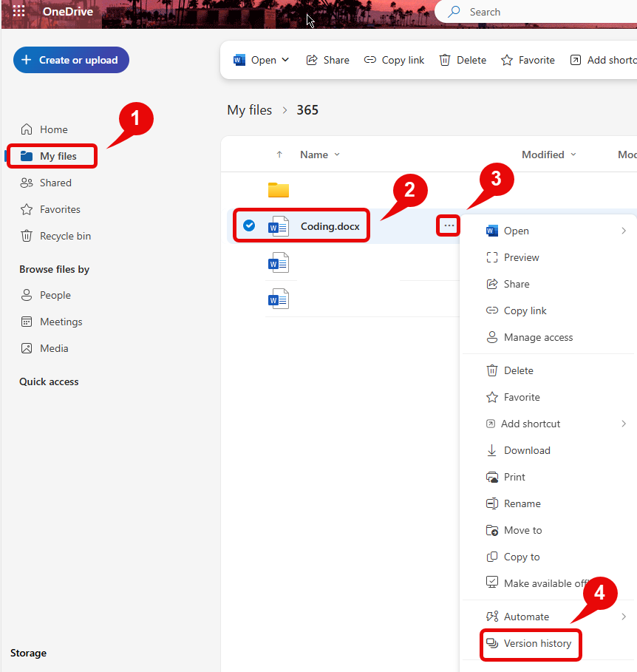The image size is (637, 672).
Task: Mark file as Favorite from toolbar
Action: coord(528,60)
